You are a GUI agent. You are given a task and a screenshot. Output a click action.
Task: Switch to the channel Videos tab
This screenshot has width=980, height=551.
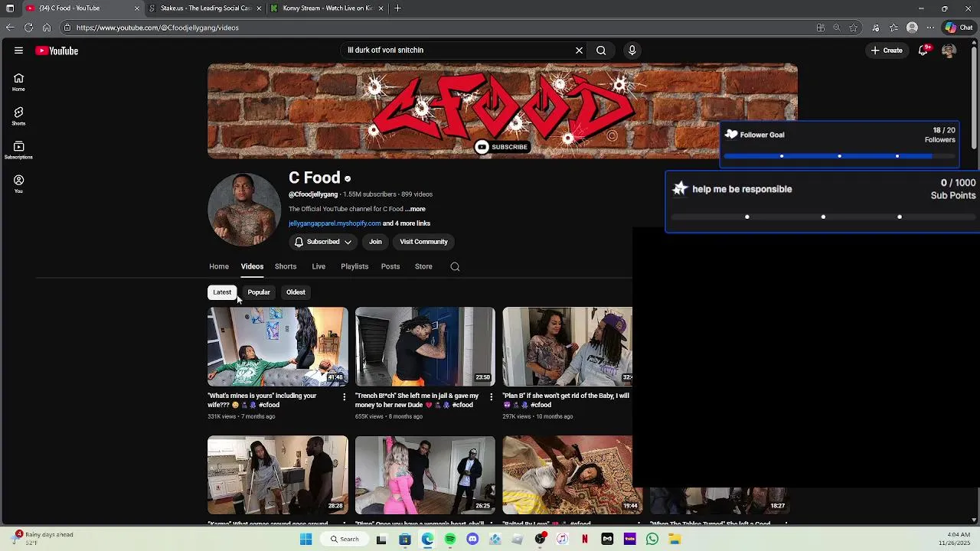coord(252,266)
